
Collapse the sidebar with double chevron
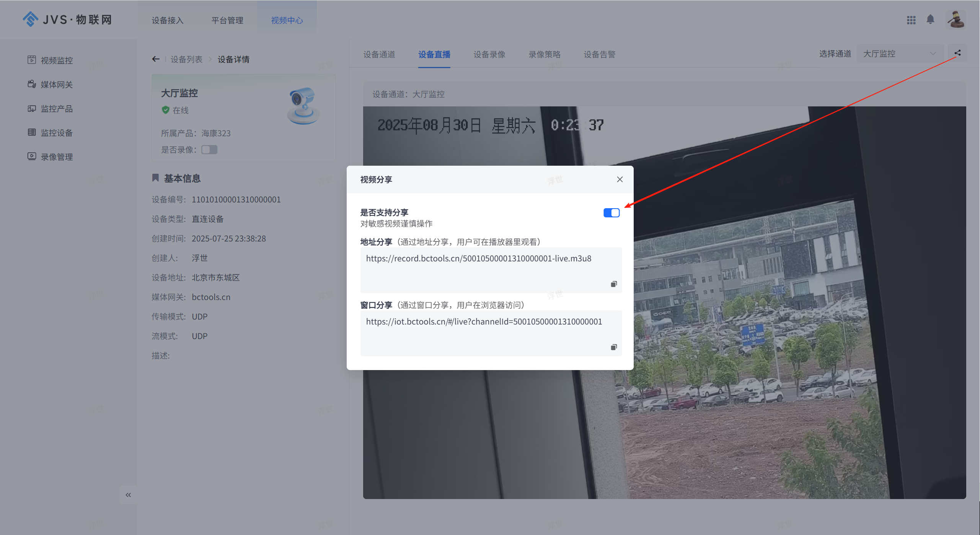coord(128,495)
